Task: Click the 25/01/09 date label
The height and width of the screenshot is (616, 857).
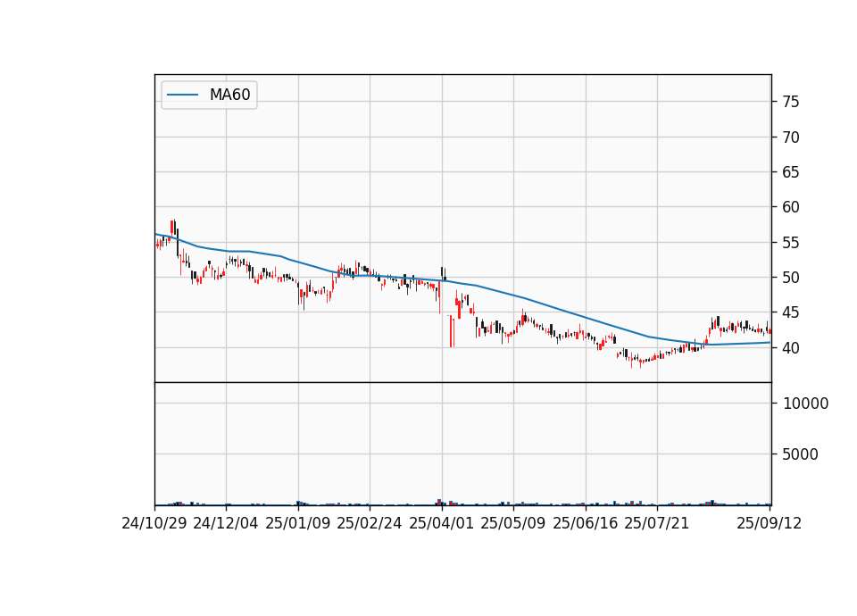Action: coord(298,523)
